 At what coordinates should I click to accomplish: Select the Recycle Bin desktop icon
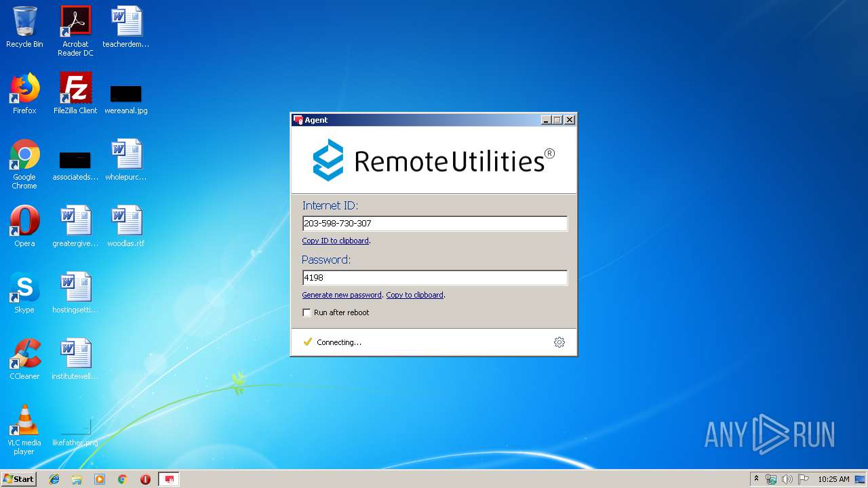(x=24, y=27)
